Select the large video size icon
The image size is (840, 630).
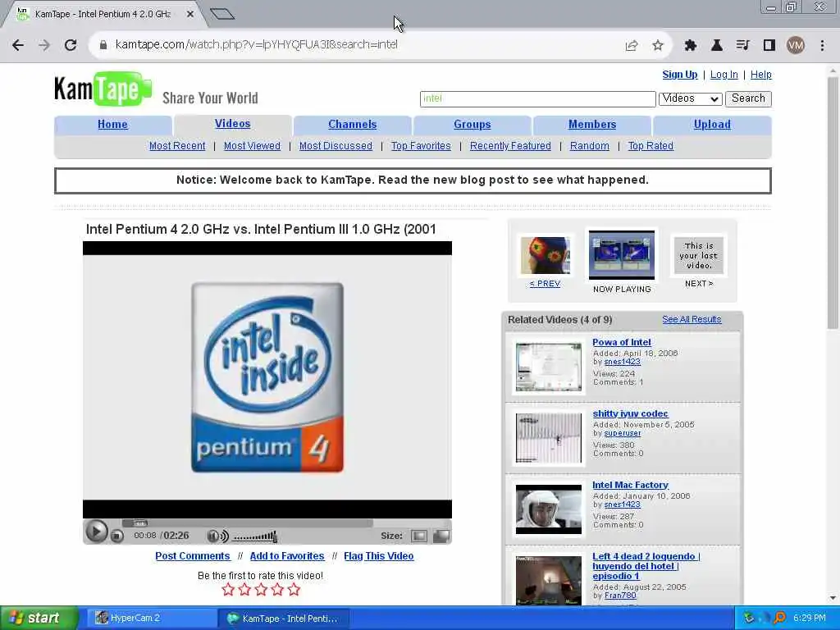[441, 536]
